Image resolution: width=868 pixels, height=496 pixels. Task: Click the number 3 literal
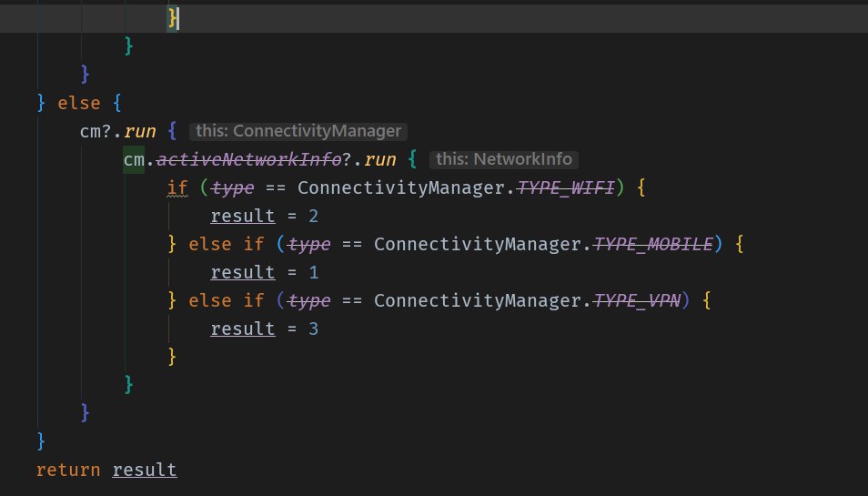click(x=313, y=329)
